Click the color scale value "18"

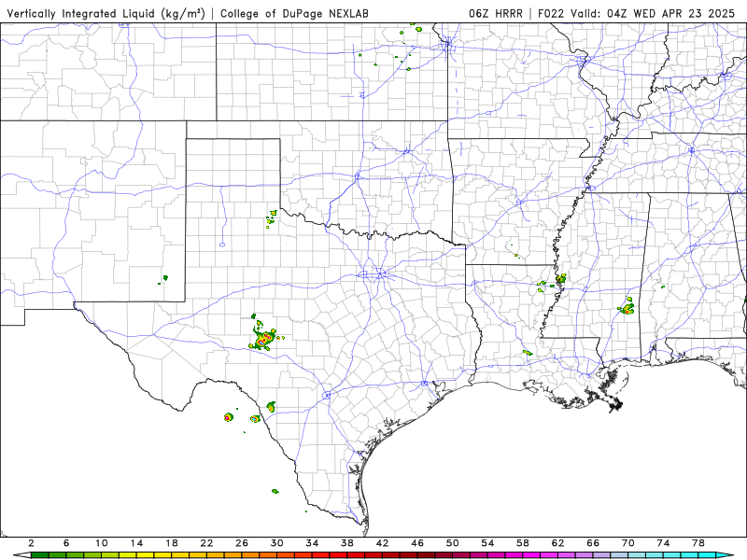172,543
